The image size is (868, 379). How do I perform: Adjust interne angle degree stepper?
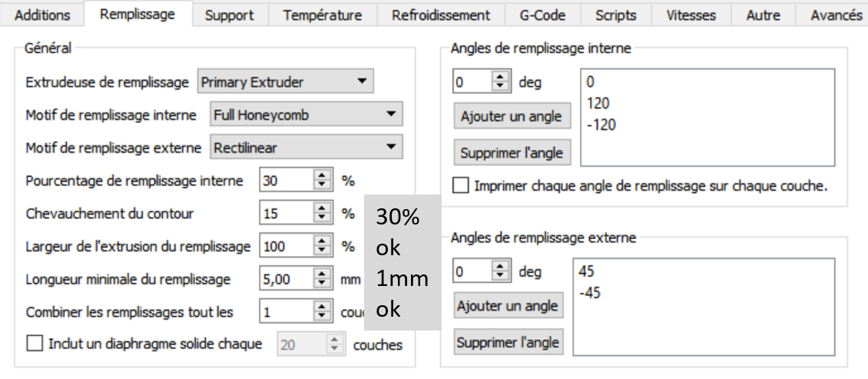tap(501, 81)
